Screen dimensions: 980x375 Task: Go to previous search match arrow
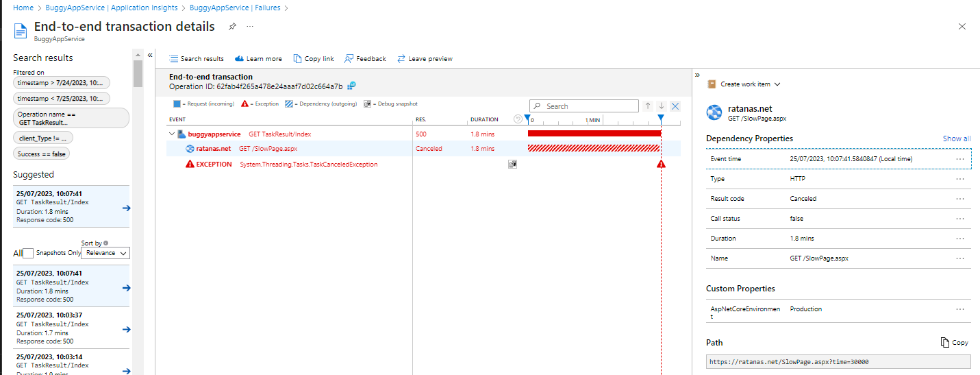pyautogui.click(x=648, y=106)
